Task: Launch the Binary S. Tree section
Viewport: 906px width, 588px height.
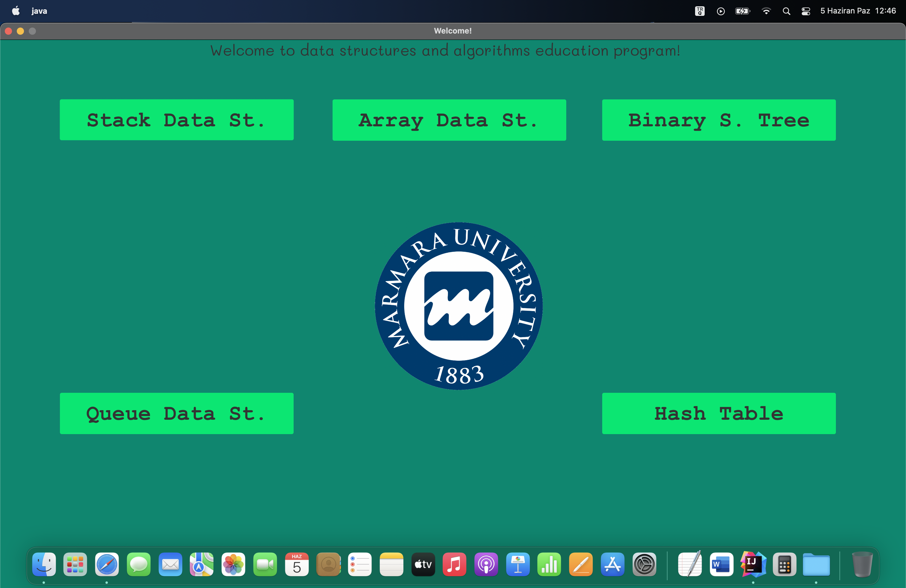Action: (x=719, y=120)
